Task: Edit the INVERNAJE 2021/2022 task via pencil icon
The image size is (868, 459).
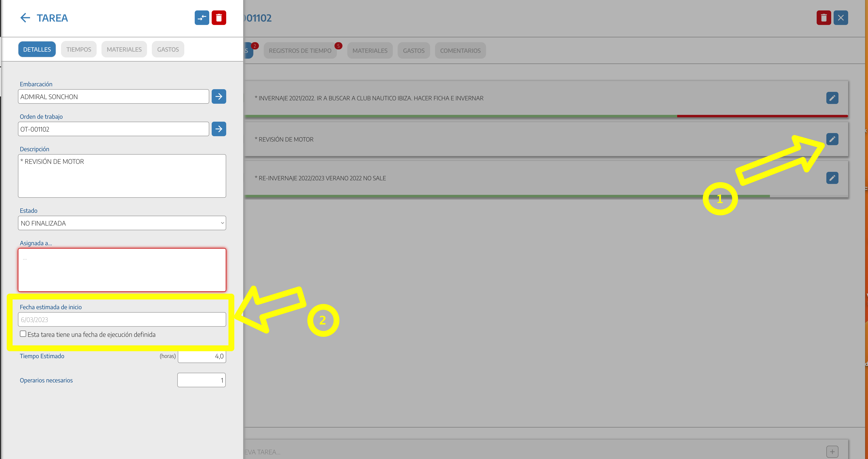Action: [x=832, y=98]
